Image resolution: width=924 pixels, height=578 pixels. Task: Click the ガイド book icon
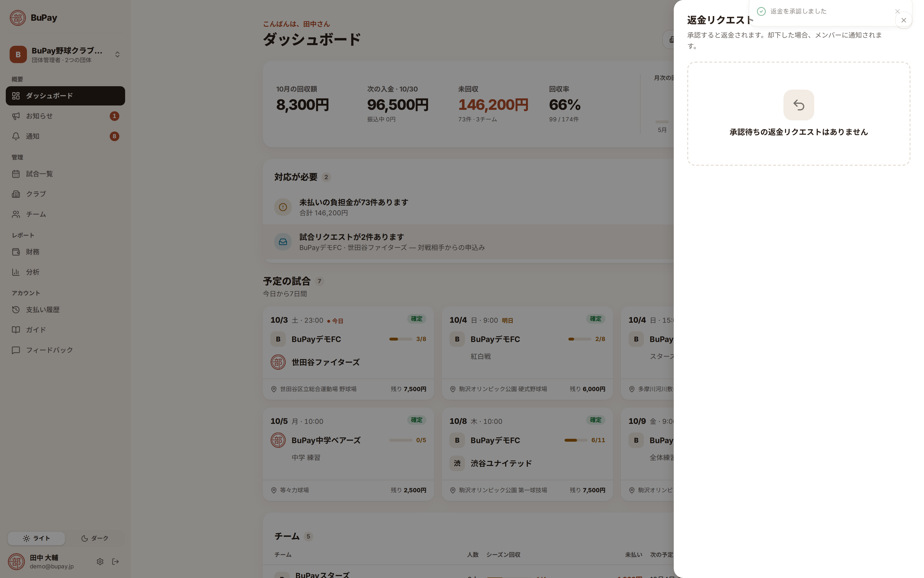pos(16,330)
